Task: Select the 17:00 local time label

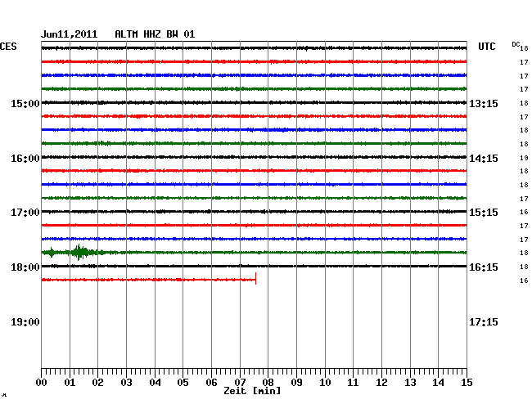Action: tap(25, 213)
